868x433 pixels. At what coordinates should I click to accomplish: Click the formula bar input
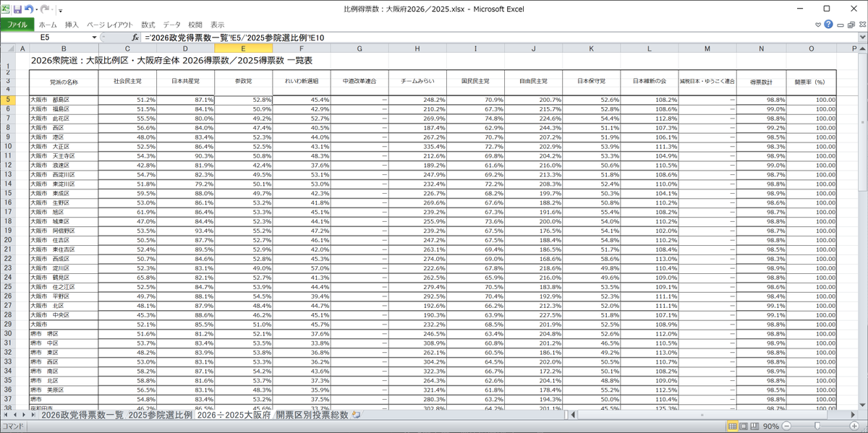pos(499,37)
